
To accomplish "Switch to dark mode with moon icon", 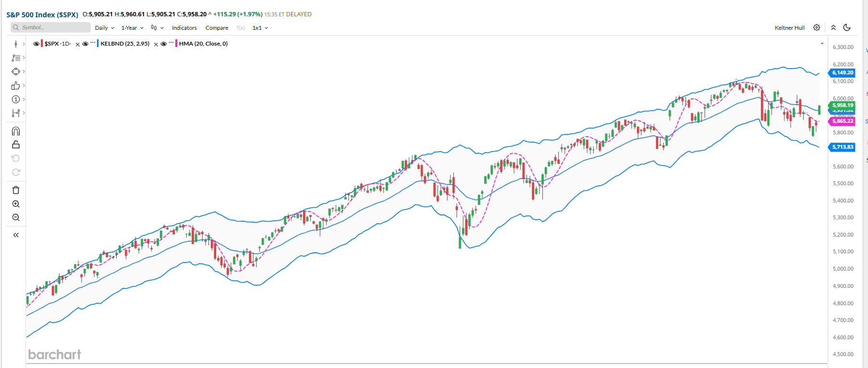I will click(847, 28).
